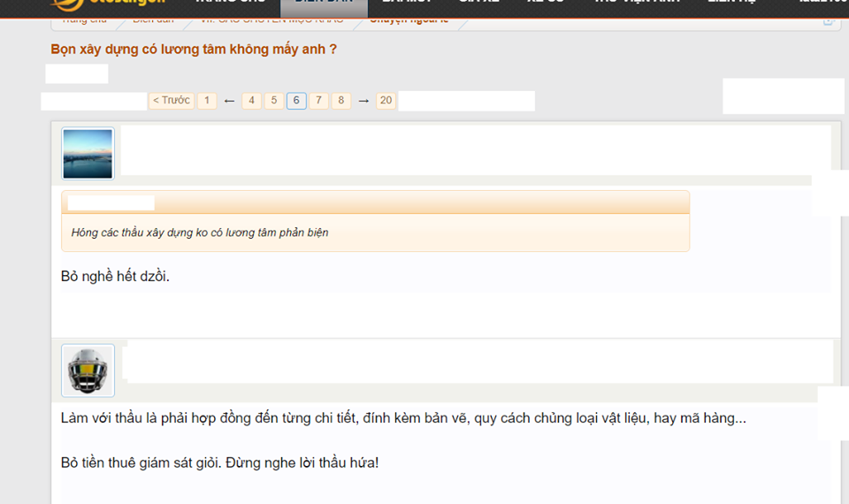
Task: Open the sunset landscape avatar profile
Action: pos(88,154)
